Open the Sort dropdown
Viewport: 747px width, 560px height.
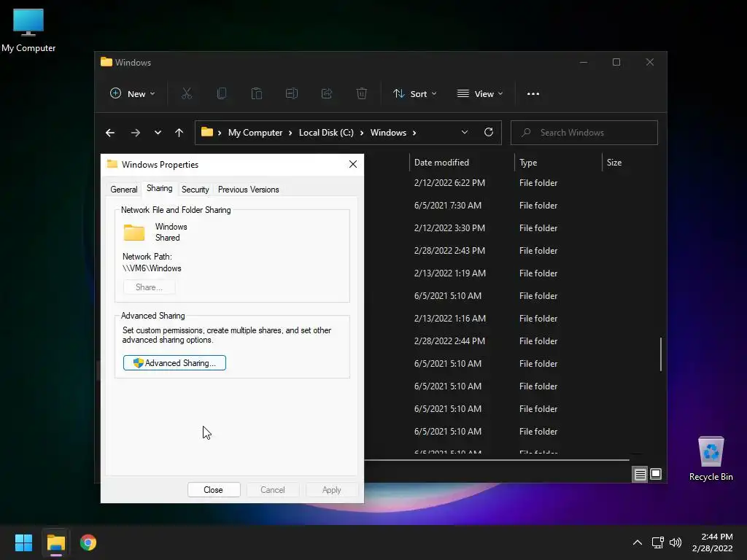pos(414,94)
